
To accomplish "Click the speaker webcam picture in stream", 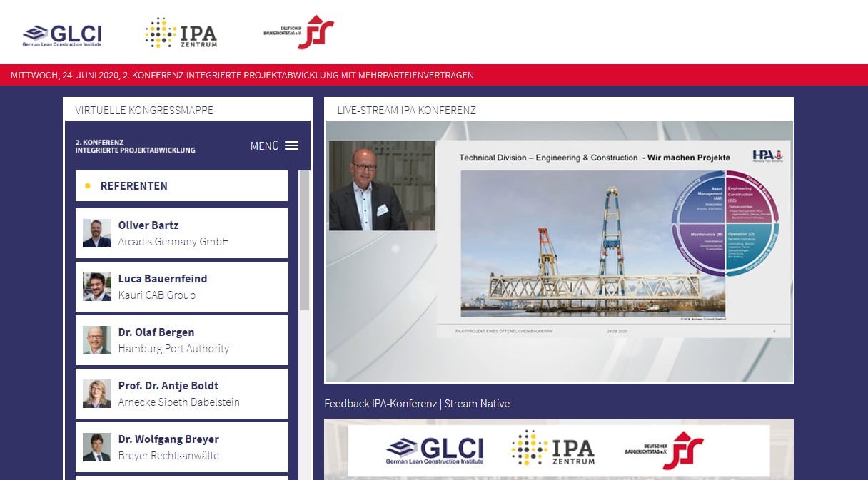I will point(382,185).
